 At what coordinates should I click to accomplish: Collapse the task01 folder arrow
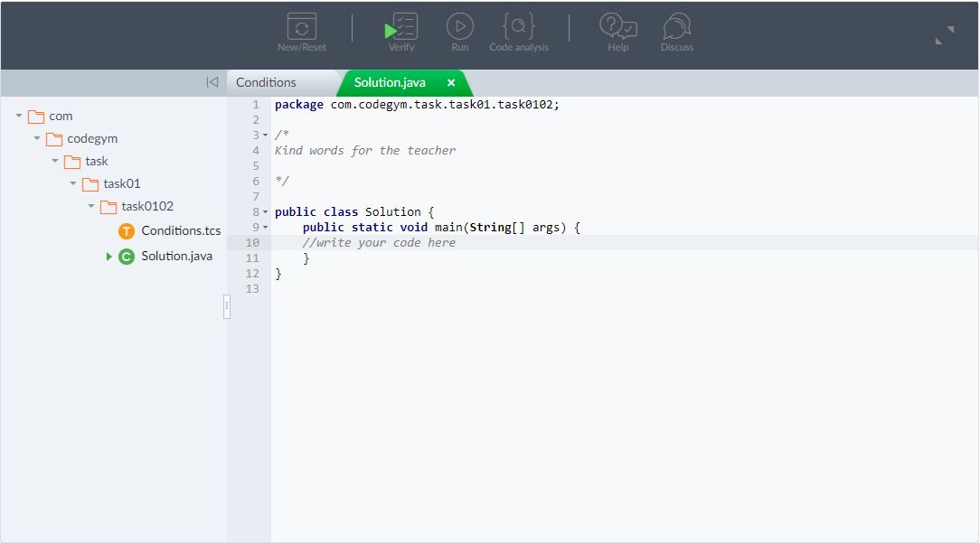(73, 183)
